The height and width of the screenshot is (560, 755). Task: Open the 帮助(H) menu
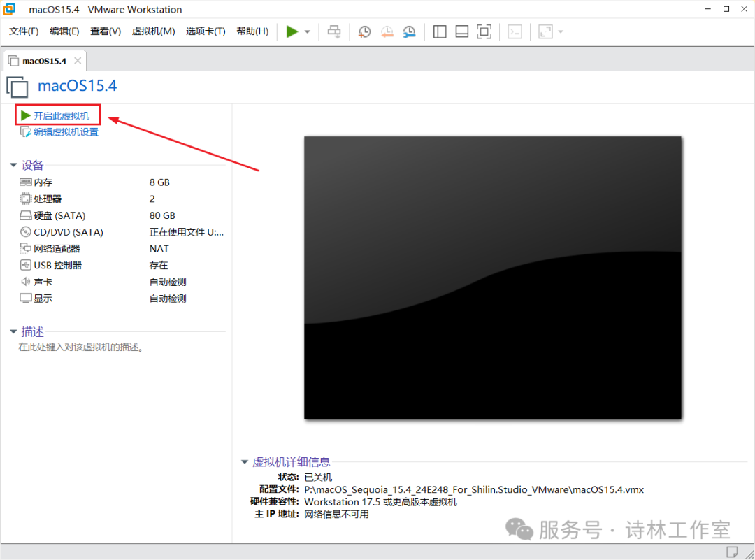click(x=252, y=31)
